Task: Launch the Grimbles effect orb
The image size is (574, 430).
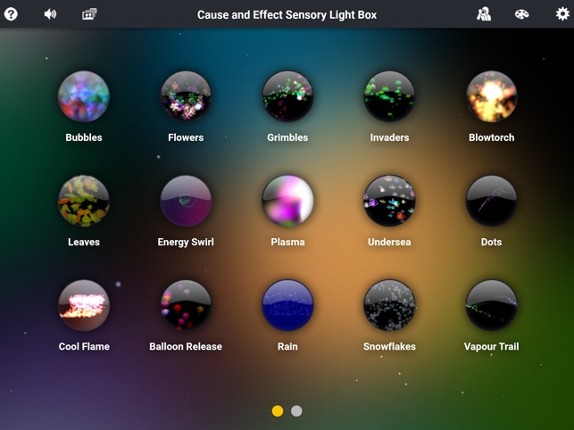Action: pyautogui.click(x=288, y=96)
